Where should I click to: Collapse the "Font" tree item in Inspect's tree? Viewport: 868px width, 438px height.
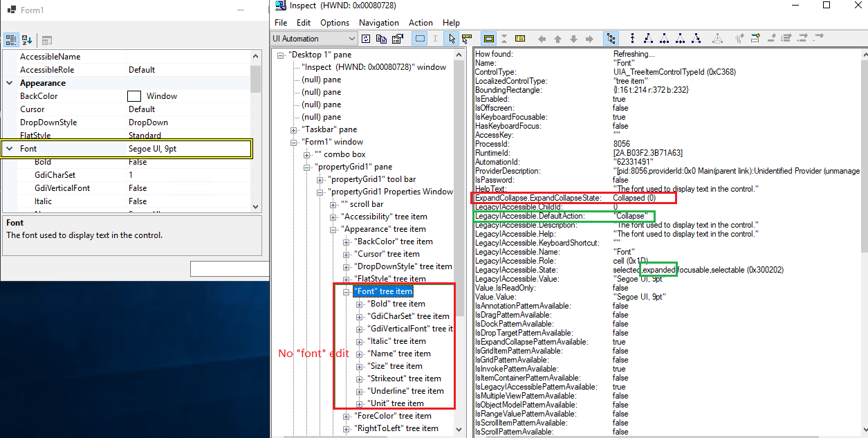(346, 291)
